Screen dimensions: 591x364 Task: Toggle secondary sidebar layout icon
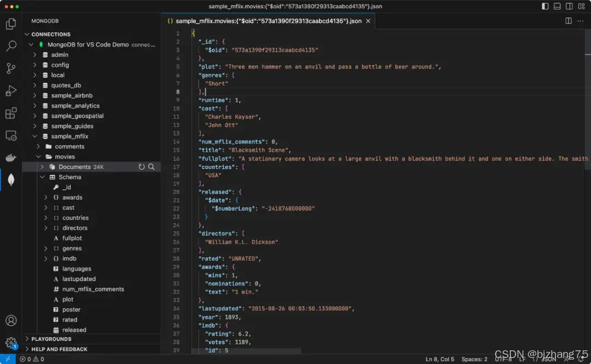569,7
